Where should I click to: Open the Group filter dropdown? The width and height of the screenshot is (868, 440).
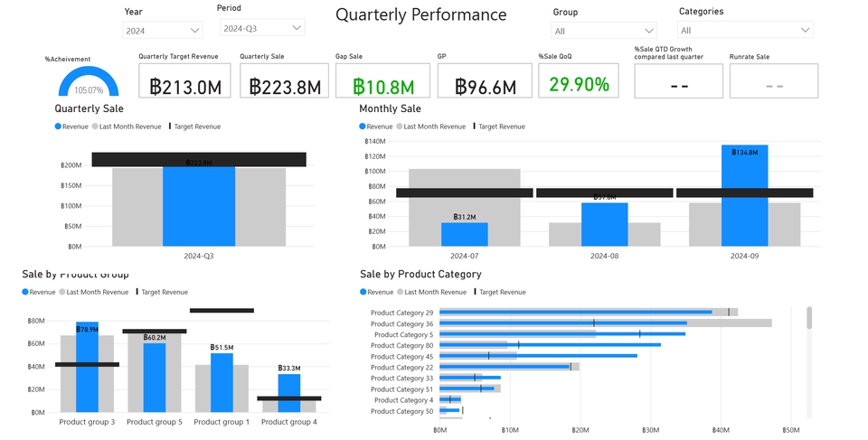pyautogui.click(x=604, y=31)
